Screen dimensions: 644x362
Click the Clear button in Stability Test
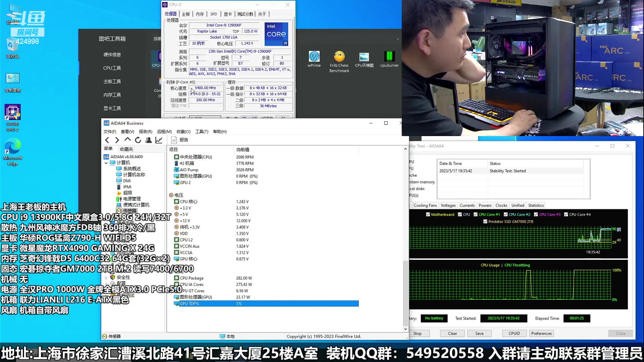pos(452,334)
